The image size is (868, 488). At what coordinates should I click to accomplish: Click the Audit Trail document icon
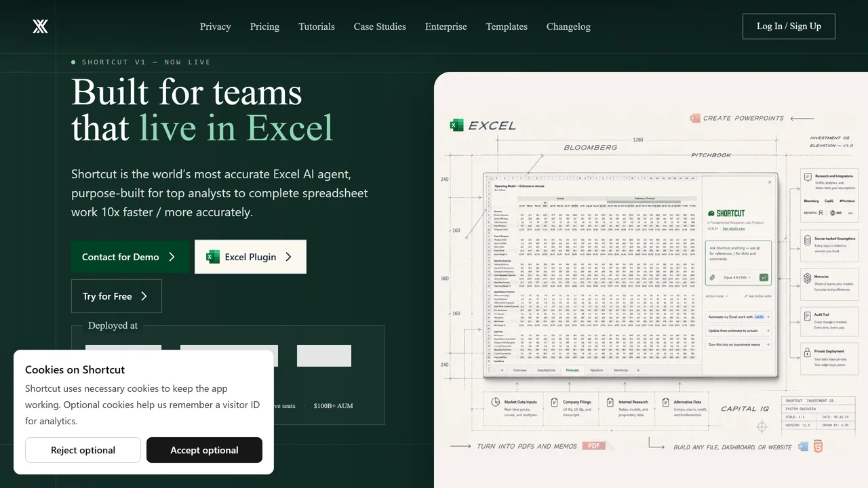808,316
